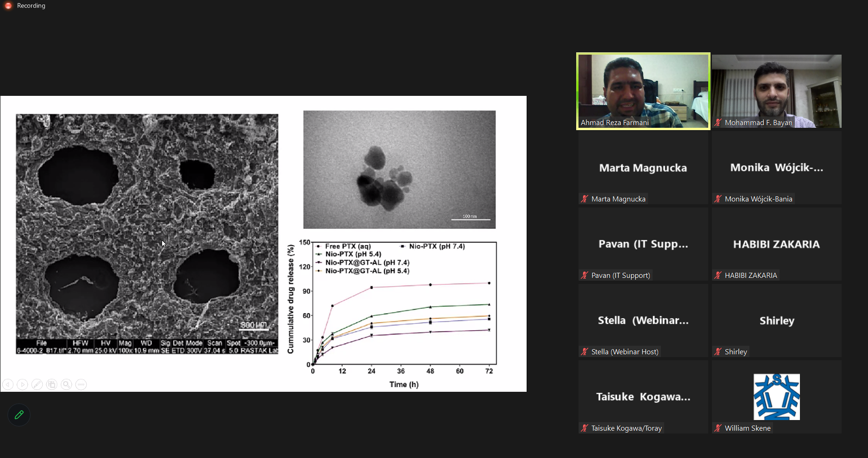This screenshot has width=868, height=458.
Task: Click the Taisuke Kogawa/Toray name label
Action: (626, 428)
